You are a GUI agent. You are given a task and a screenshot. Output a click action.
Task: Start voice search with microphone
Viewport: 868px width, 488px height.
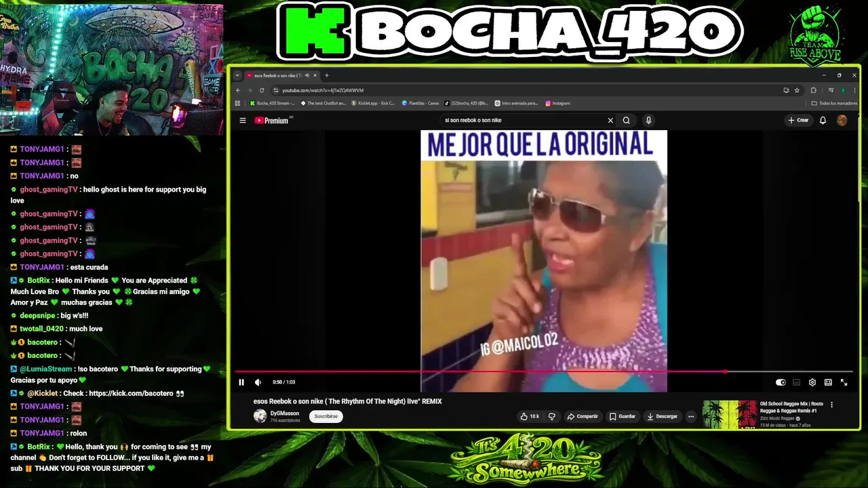(x=648, y=121)
